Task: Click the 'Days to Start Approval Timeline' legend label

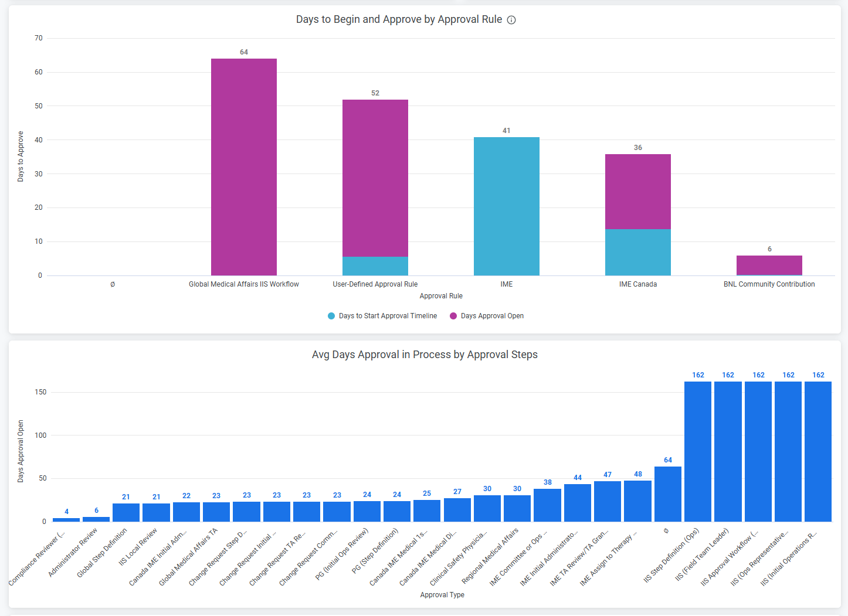Action: [388, 316]
